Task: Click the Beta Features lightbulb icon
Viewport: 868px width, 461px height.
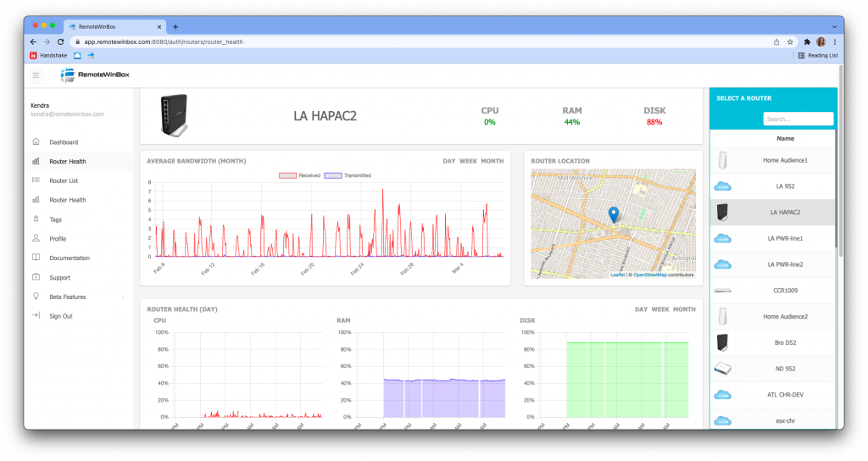Action: tap(36, 297)
